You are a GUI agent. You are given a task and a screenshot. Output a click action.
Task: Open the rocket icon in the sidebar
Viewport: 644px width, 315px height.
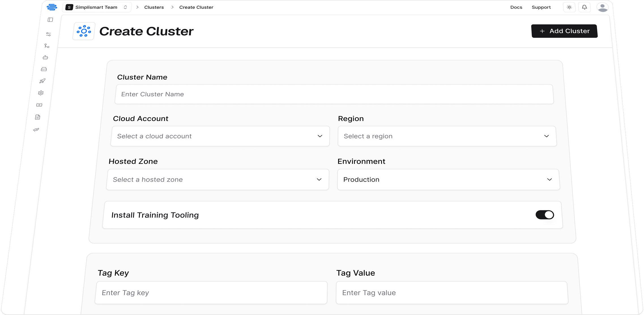(42, 81)
